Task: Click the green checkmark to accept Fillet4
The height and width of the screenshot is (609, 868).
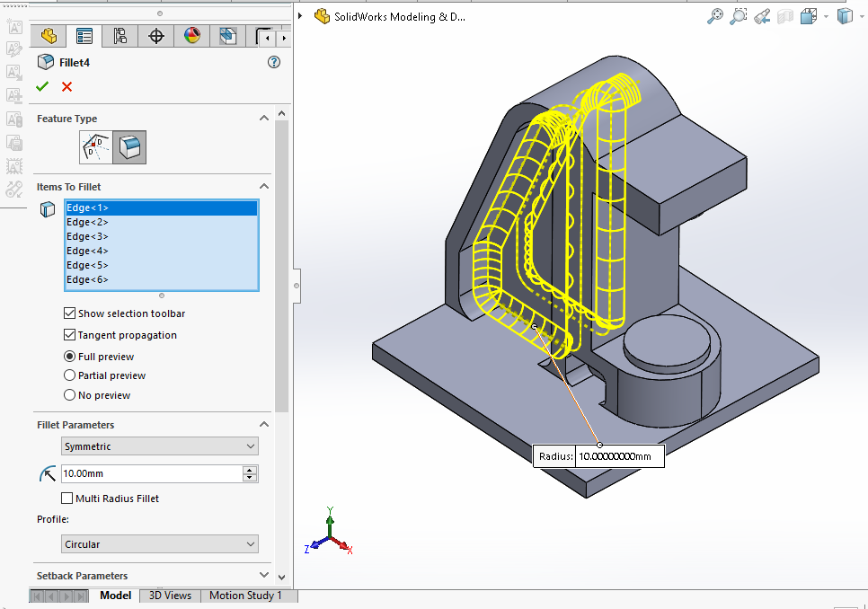Action: 41,87
